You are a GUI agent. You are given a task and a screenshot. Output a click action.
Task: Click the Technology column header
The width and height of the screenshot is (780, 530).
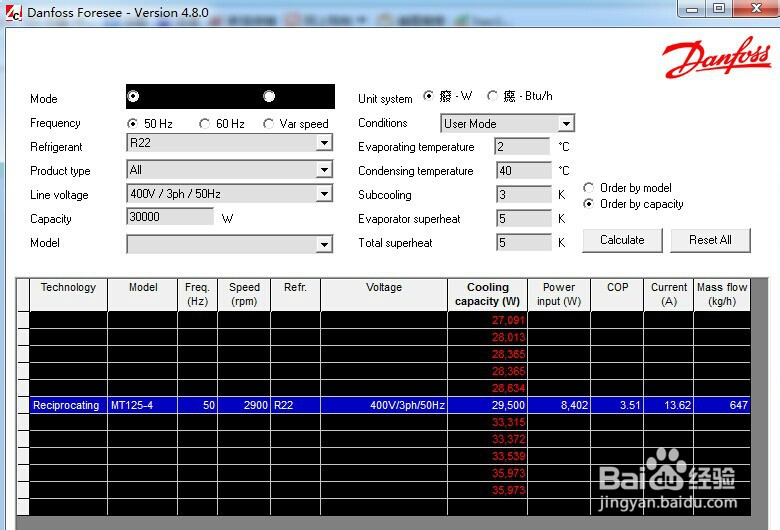(x=68, y=295)
